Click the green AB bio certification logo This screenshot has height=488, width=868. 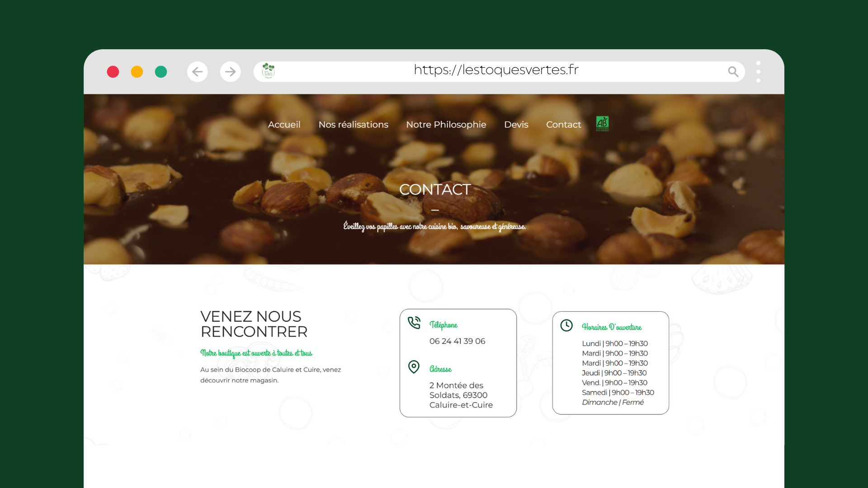pos(602,123)
